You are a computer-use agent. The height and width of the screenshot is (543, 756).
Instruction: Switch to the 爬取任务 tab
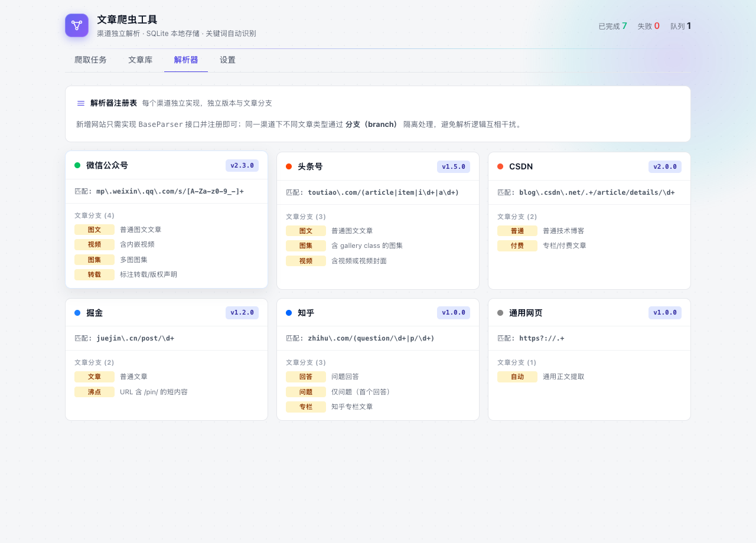[x=90, y=60]
